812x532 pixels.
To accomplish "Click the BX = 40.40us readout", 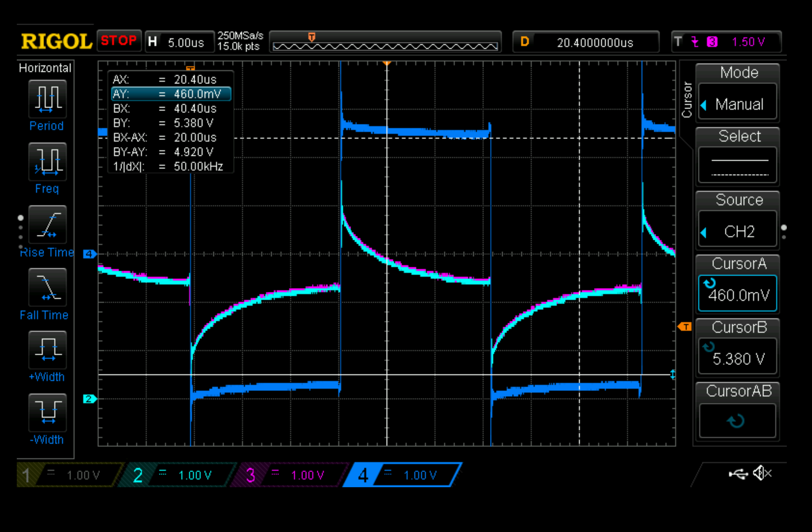I will 171,108.
